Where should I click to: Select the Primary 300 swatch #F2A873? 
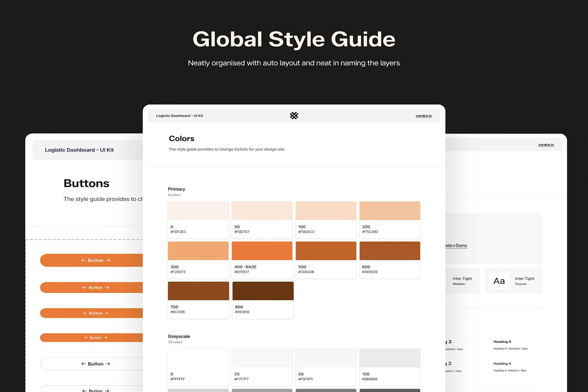198,259
